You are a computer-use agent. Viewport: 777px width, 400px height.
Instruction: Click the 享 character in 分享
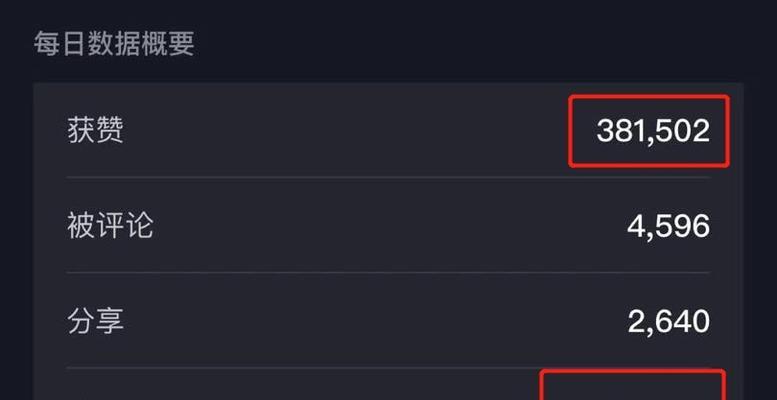click(110, 321)
